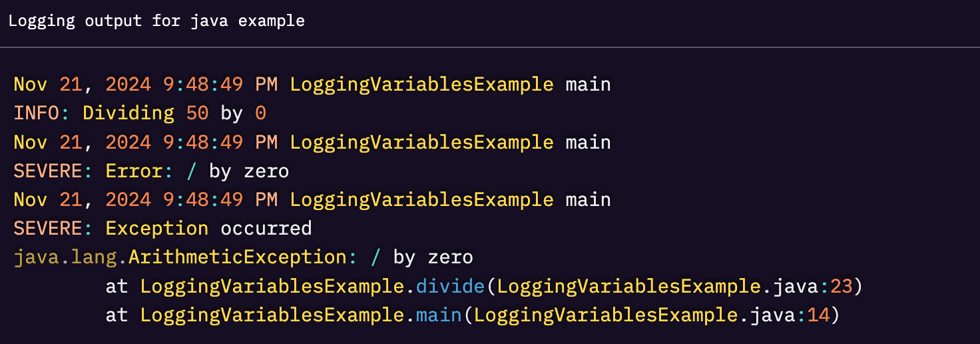This screenshot has height=344, width=980.
Task: Click the blue "main" method in stack trace
Action: (439, 315)
